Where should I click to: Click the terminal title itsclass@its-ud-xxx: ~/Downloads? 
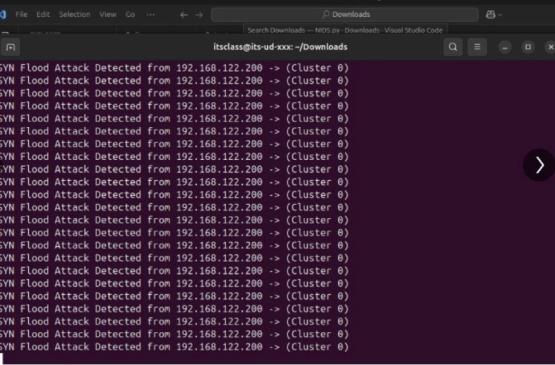tap(280, 47)
